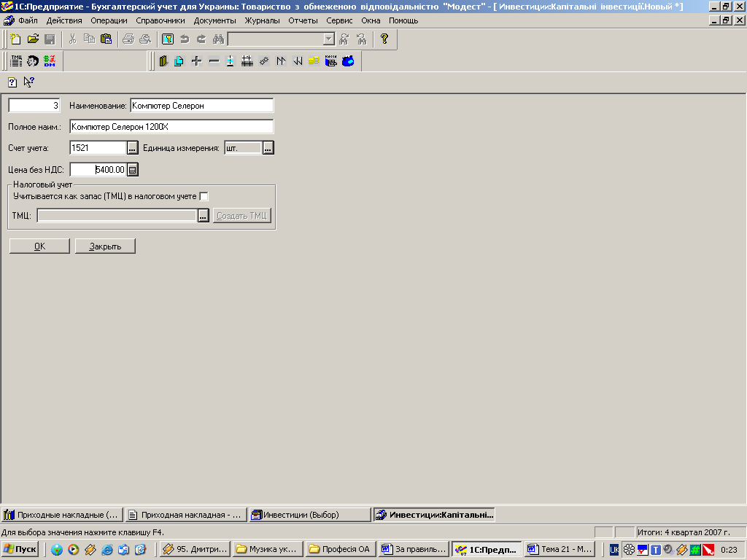Click the plus sign toolbar icon
Image resolution: width=747 pixels, height=560 pixels.
[196, 61]
